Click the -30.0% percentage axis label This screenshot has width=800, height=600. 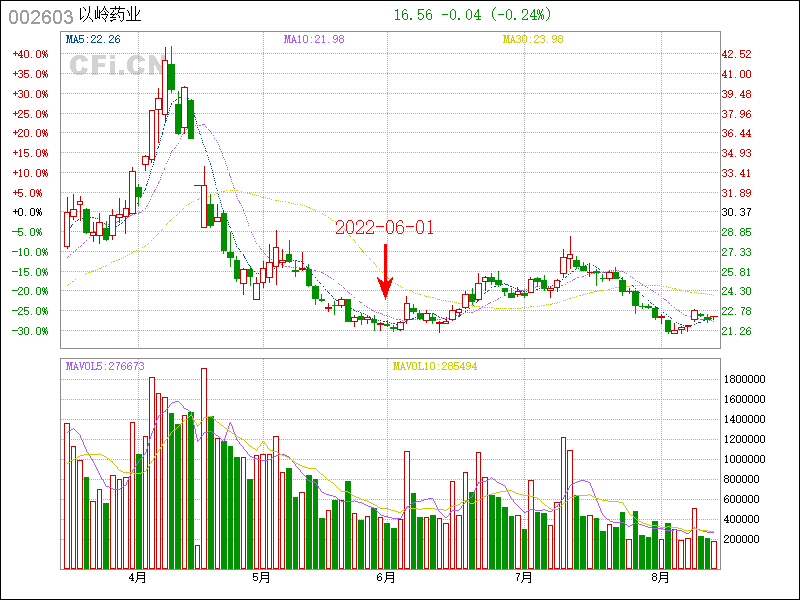point(29,331)
